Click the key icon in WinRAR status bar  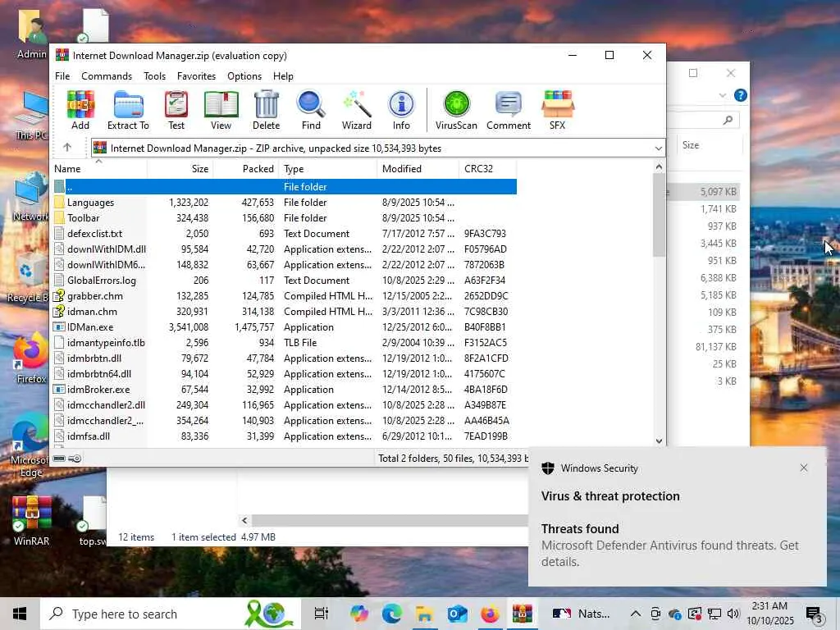[x=75, y=459]
